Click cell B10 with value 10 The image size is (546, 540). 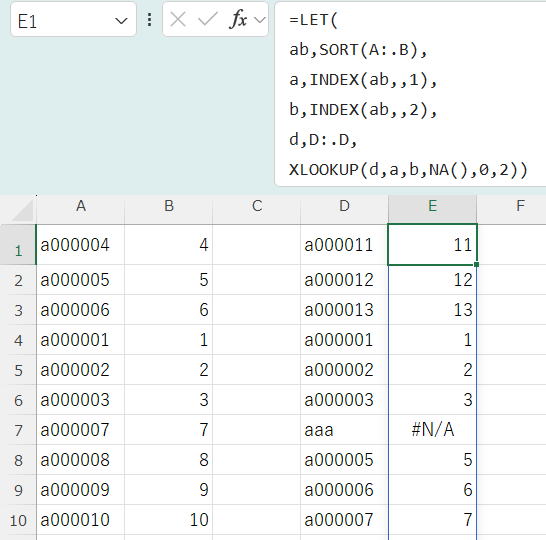click(169, 520)
